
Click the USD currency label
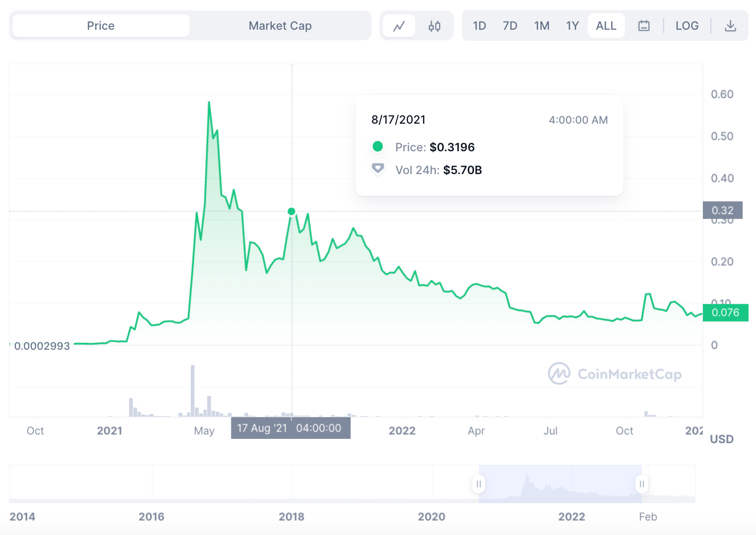721,439
